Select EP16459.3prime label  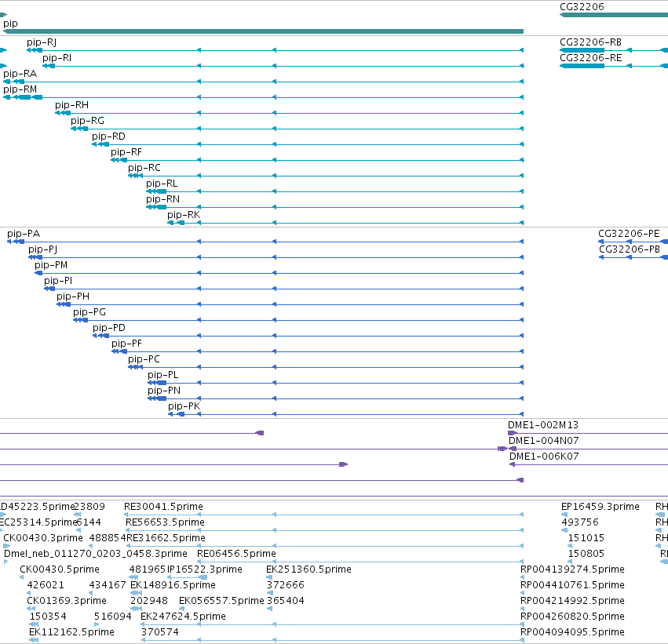pos(600,507)
